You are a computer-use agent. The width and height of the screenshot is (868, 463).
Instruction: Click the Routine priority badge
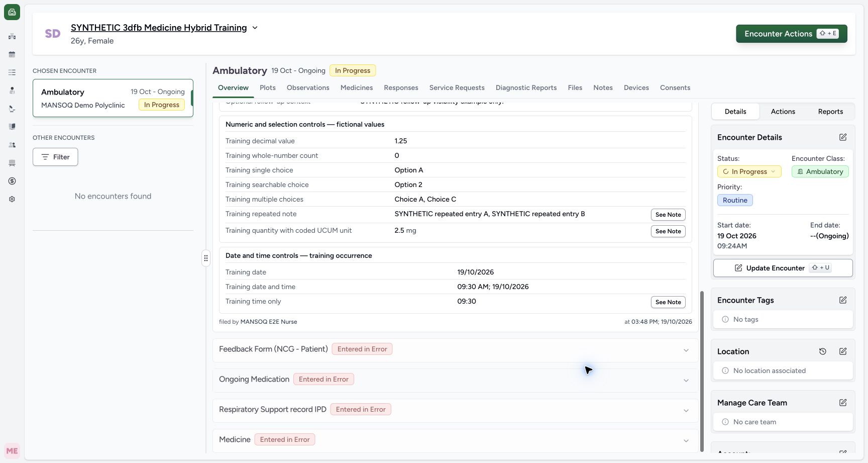735,200
